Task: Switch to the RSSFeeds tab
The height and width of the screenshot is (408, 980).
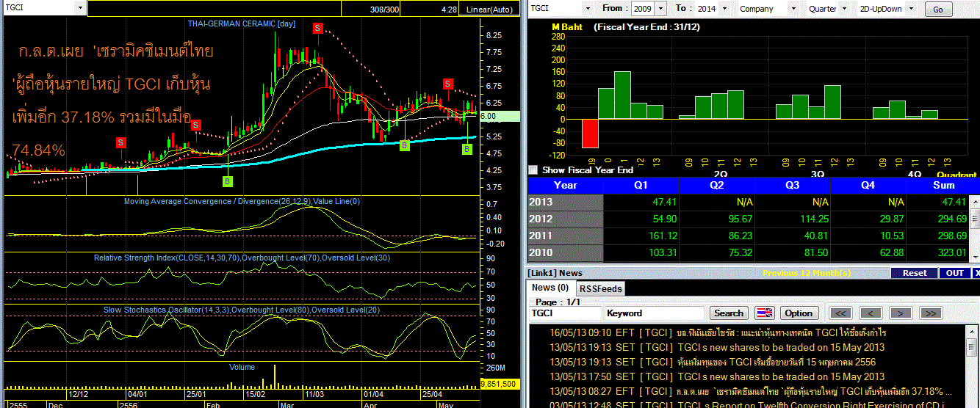Action: pyautogui.click(x=600, y=288)
